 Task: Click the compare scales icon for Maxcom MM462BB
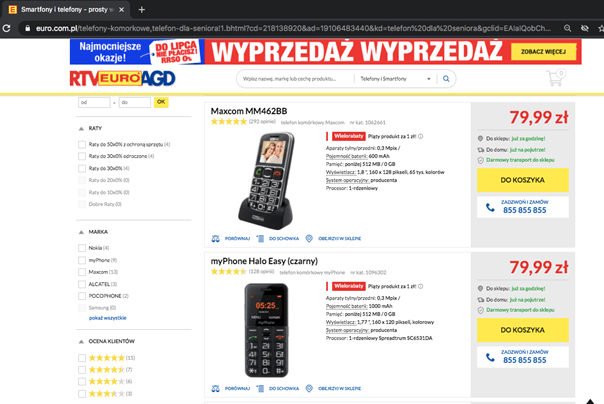(x=215, y=239)
